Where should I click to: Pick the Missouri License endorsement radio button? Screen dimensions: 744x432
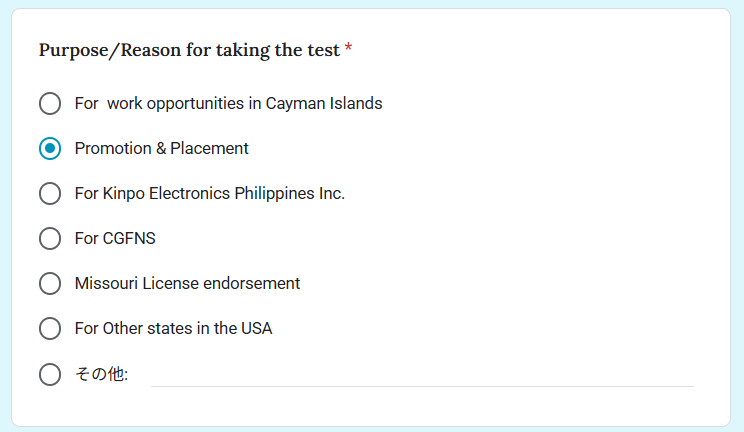point(50,283)
